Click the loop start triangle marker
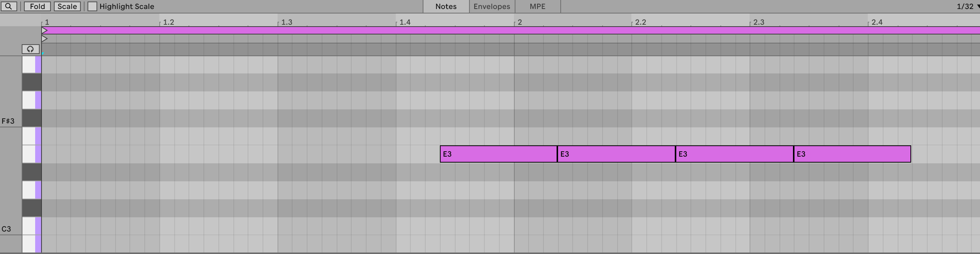This screenshot has width=980, height=254. pyautogui.click(x=45, y=30)
